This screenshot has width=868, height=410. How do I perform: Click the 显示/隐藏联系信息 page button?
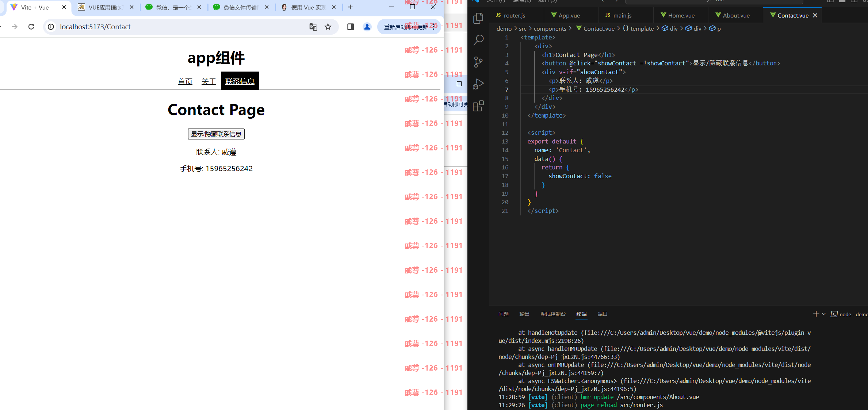click(x=216, y=134)
